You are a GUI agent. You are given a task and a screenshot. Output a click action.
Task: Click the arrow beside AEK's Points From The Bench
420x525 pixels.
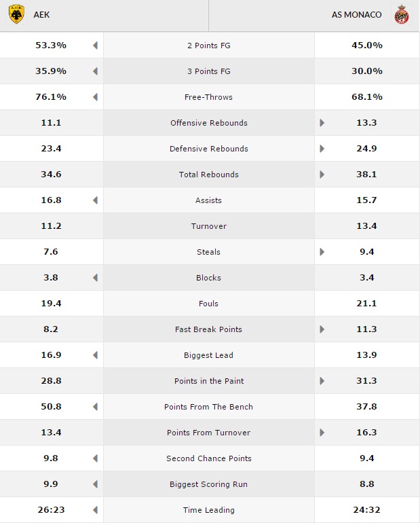coord(96,407)
